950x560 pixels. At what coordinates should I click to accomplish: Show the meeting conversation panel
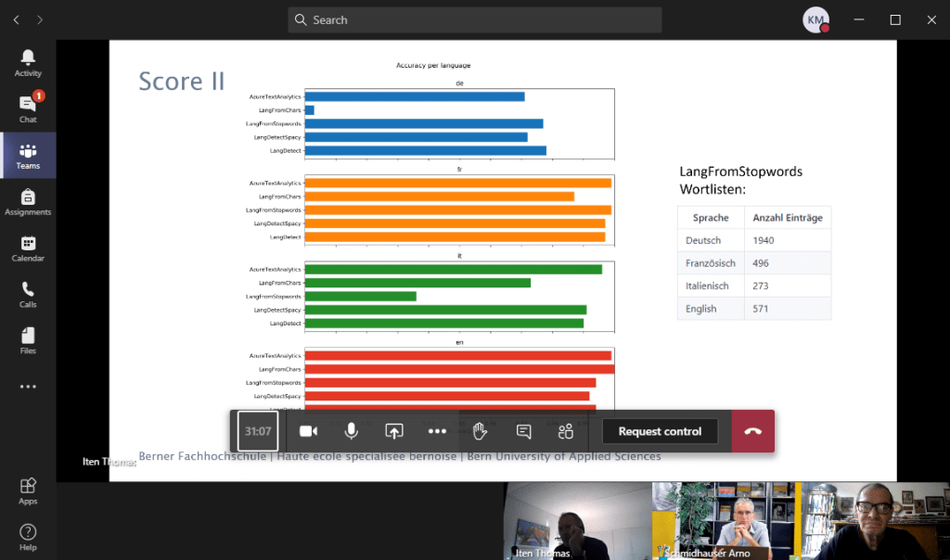(x=523, y=431)
